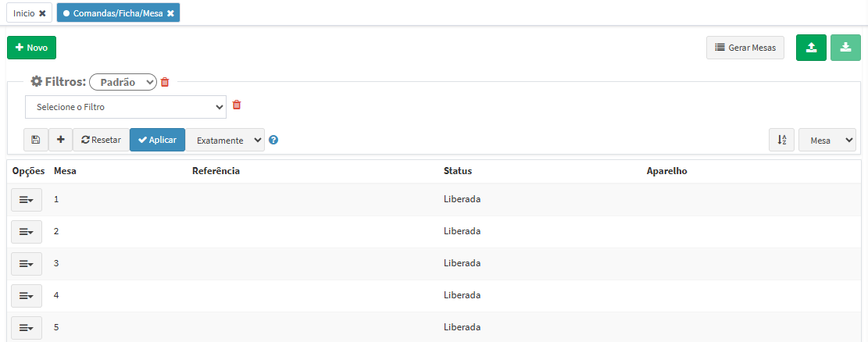868x342 pixels.
Task: Add a filter with the plus icon
Action: click(60, 140)
